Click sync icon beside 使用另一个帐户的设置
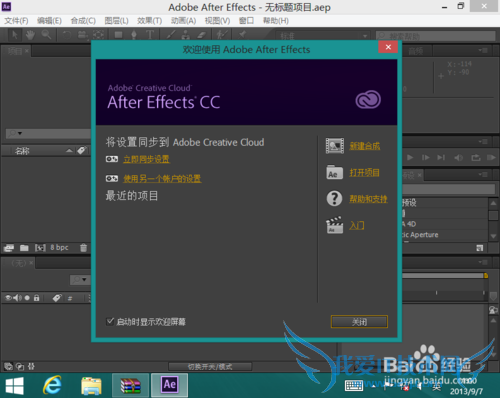This screenshot has width=500, height=398. pos(112,179)
